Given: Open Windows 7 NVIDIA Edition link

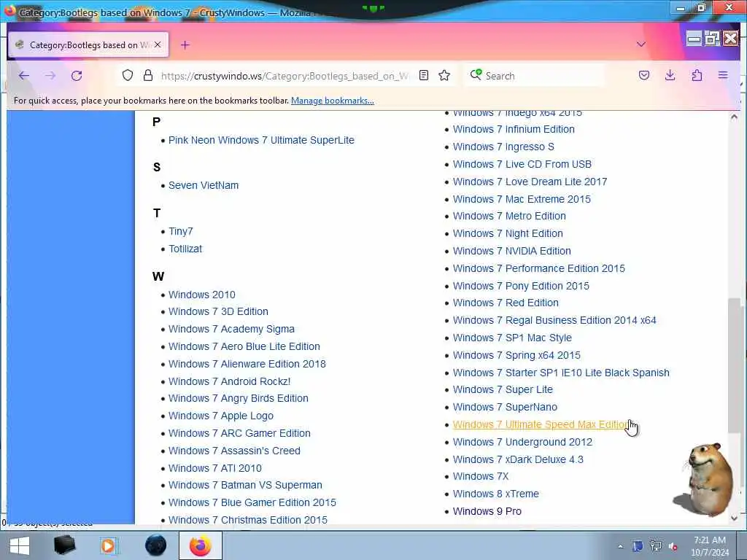Looking at the screenshot, I should (511, 251).
